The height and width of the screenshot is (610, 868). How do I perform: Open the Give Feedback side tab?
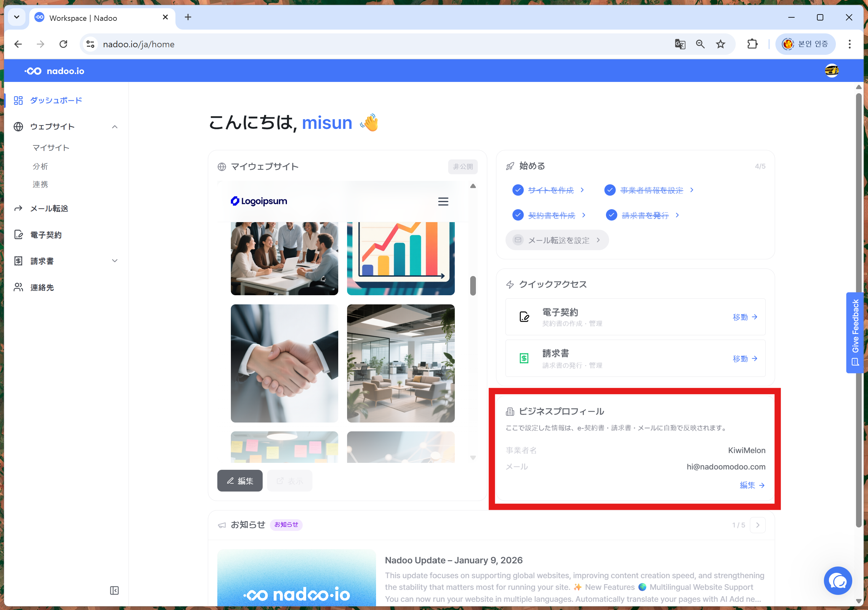pyautogui.click(x=855, y=333)
